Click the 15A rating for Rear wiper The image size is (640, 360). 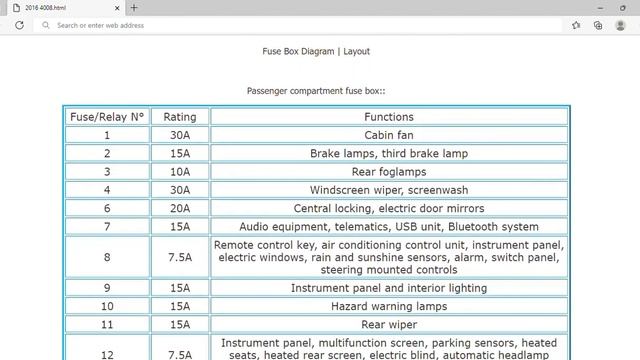point(180,324)
